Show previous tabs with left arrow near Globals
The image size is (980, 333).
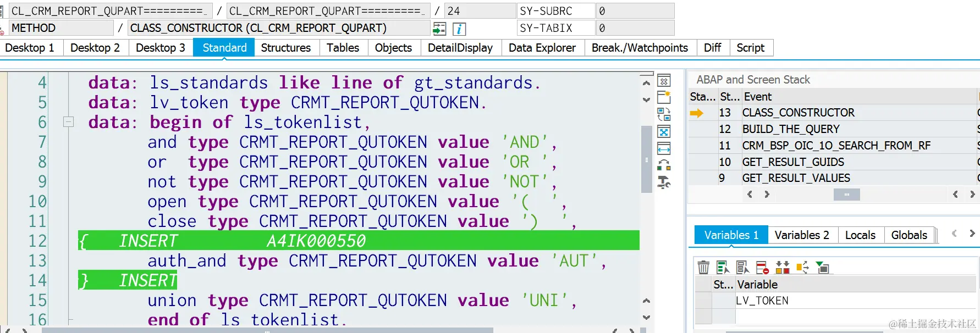[954, 234]
